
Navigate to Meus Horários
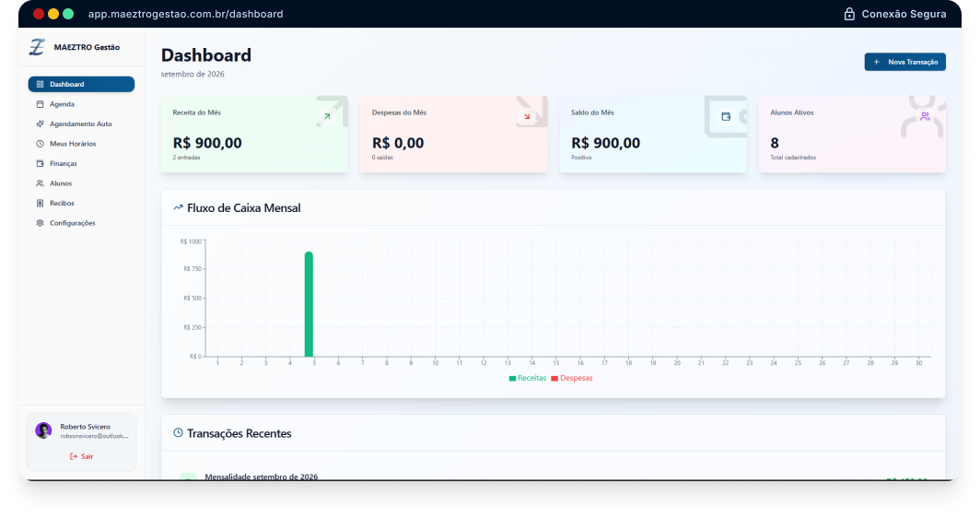click(81, 144)
